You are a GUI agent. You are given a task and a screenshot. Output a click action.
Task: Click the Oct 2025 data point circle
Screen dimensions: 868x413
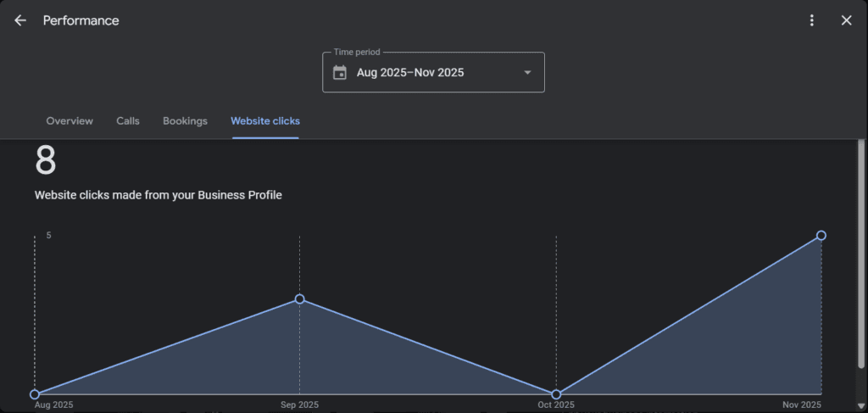pos(556,394)
